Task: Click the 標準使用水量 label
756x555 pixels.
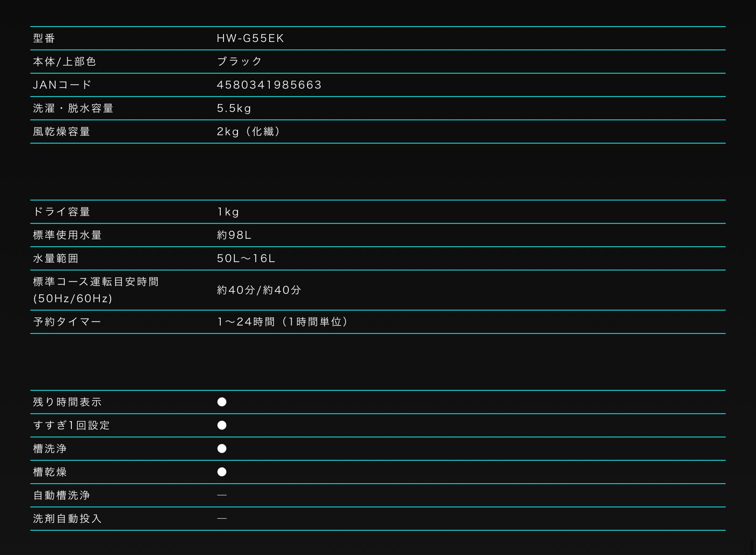Action: [x=67, y=235]
